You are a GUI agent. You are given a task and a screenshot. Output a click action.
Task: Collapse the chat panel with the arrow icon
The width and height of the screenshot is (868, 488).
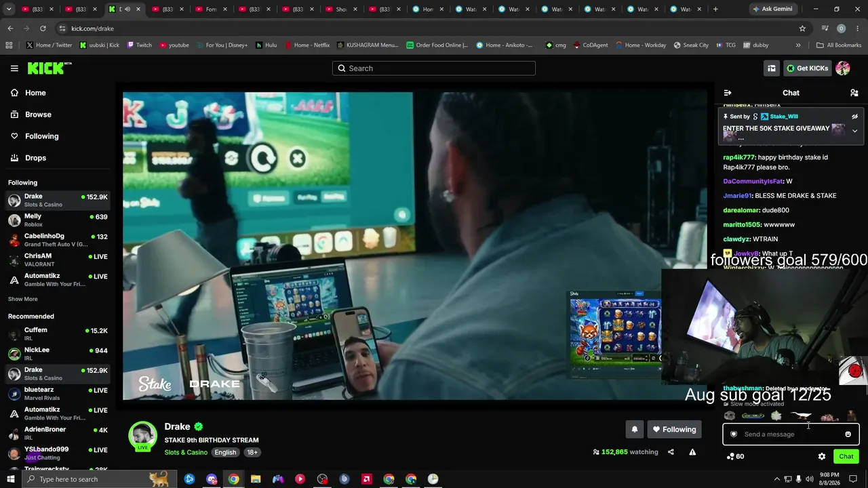[728, 93]
